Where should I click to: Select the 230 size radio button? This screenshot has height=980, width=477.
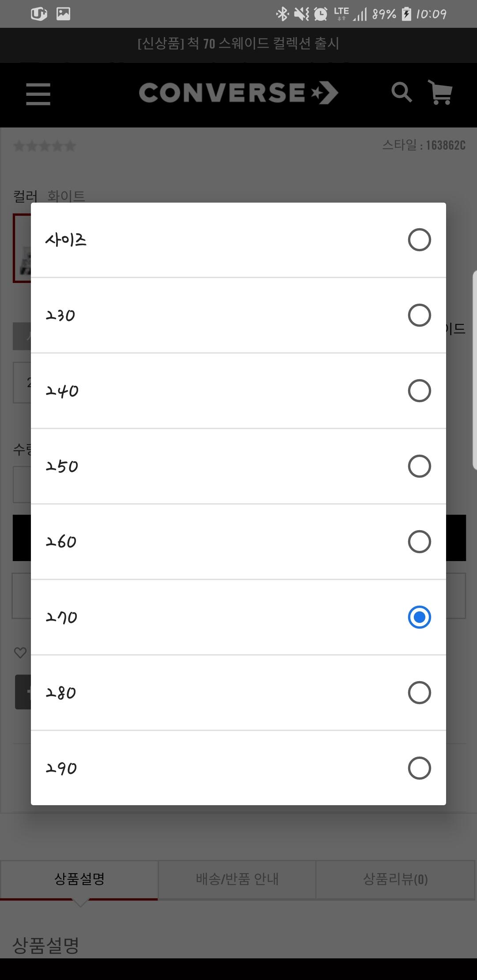[x=419, y=315]
